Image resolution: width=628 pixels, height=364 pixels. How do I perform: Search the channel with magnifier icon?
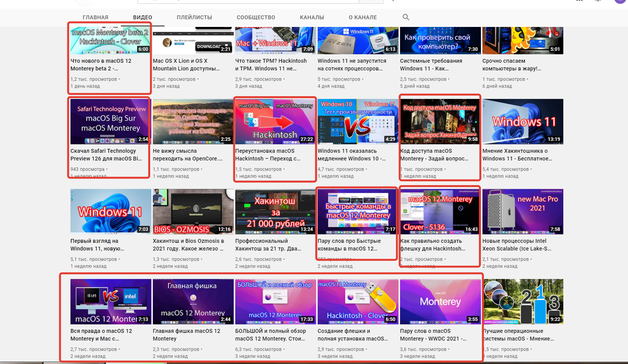(x=406, y=17)
